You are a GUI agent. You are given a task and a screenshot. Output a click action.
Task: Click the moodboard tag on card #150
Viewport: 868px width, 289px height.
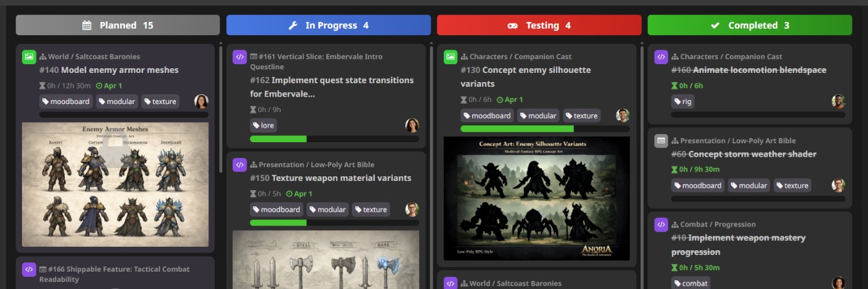pyautogui.click(x=276, y=209)
